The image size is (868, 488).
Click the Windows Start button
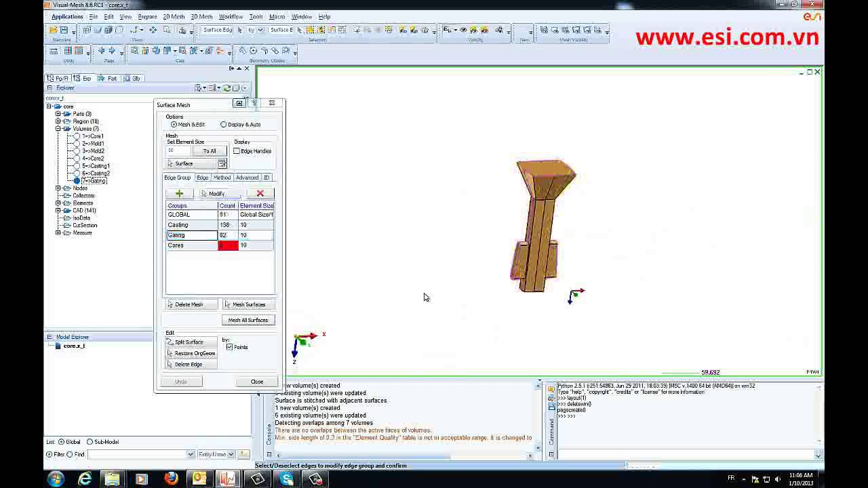[x=56, y=479]
